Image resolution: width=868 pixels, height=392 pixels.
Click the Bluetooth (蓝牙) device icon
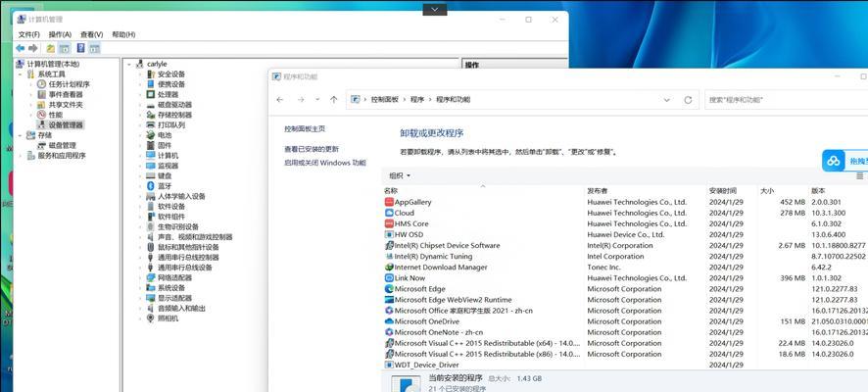tap(151, 185)
